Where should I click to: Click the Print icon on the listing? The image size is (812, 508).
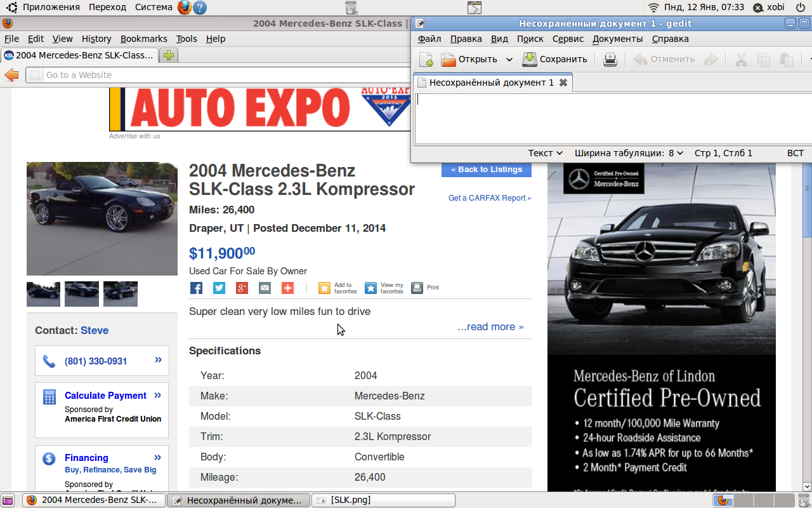pyautogui.click(x=417, y=288)
